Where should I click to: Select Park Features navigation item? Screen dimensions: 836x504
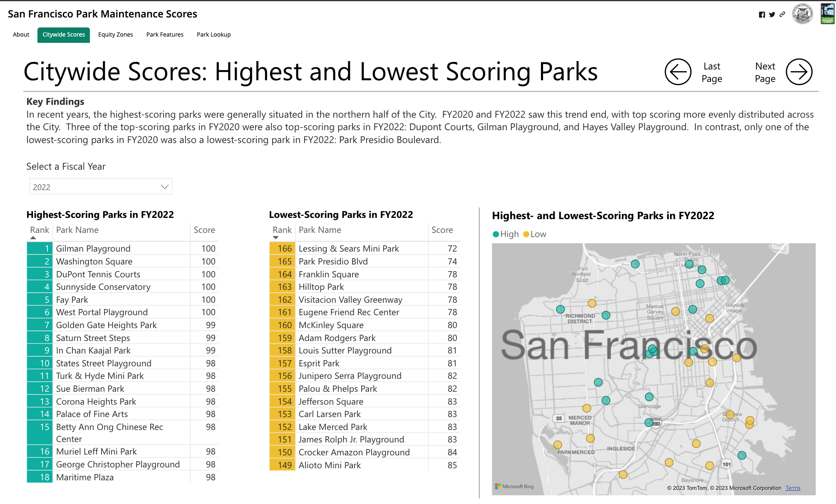(165, 34)
